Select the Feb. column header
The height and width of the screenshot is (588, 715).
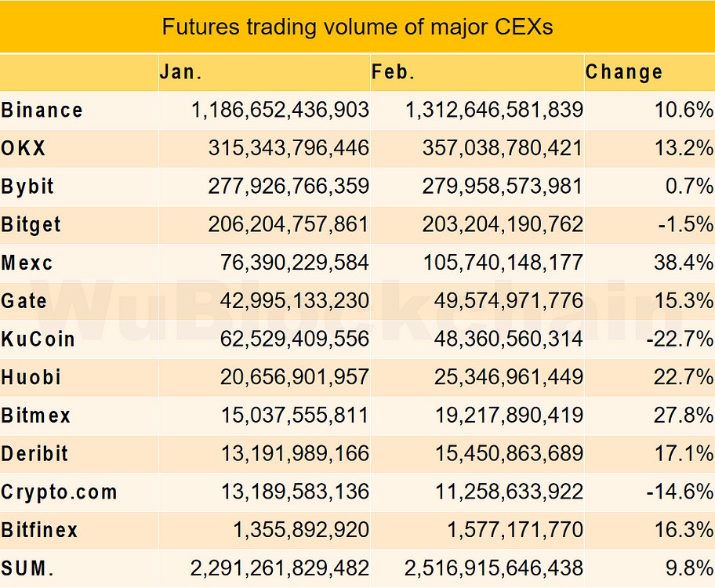click(393, 72)
